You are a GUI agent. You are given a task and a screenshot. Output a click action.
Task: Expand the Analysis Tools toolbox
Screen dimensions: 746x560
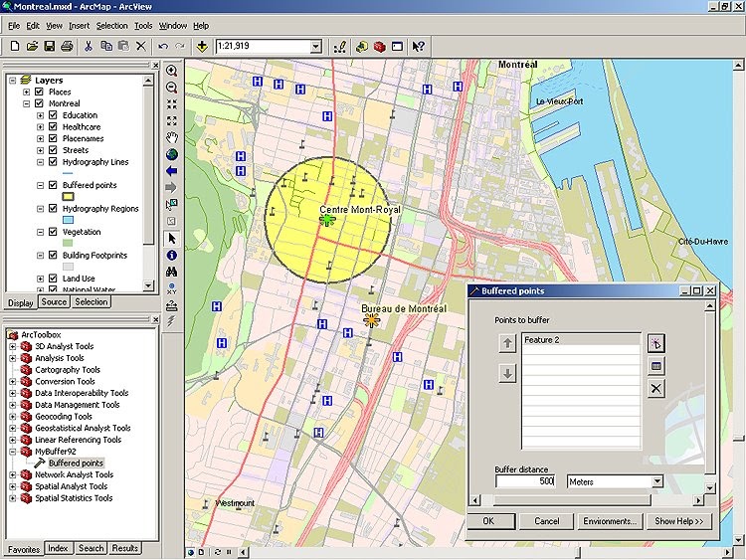point(13,358)
